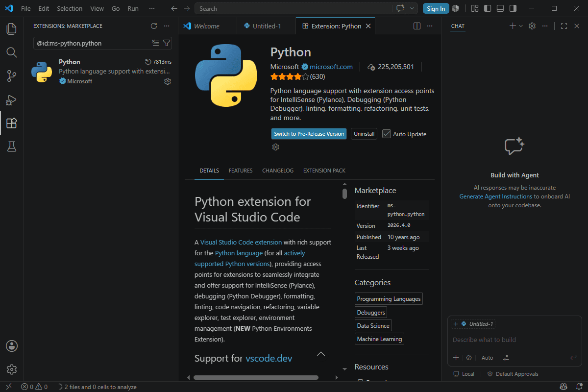
Task: Open the Manage gear in activity bar
Action: 11,369
